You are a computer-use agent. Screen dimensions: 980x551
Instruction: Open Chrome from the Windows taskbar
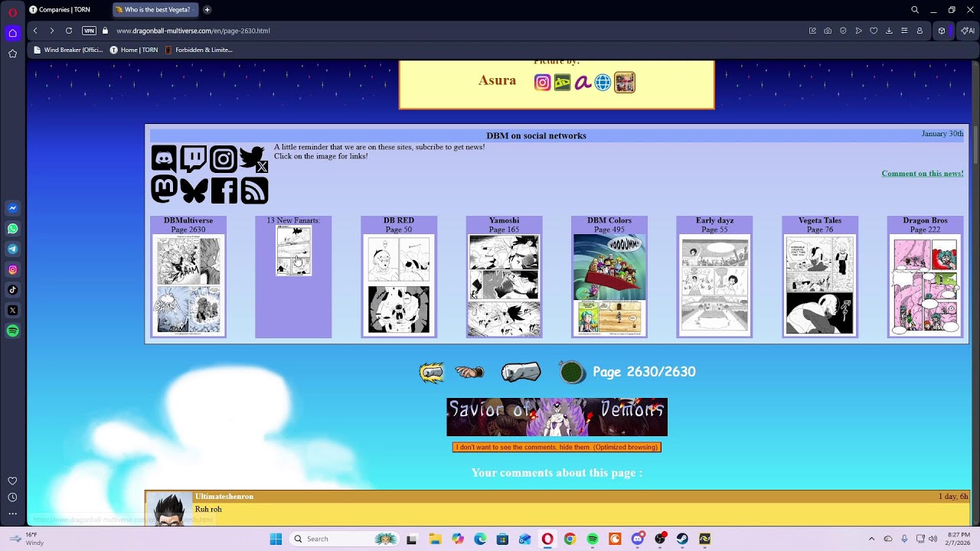point(570,539)
